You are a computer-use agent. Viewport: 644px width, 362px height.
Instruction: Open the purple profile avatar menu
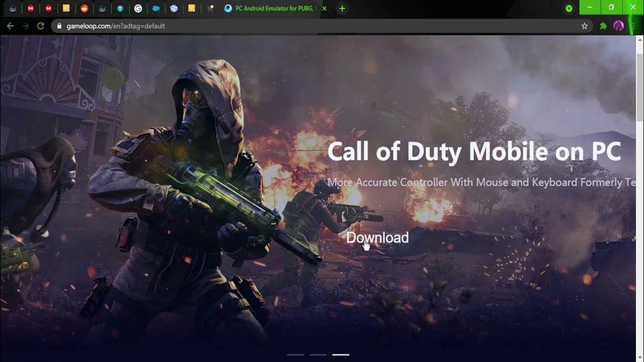(x=618, y=26)
